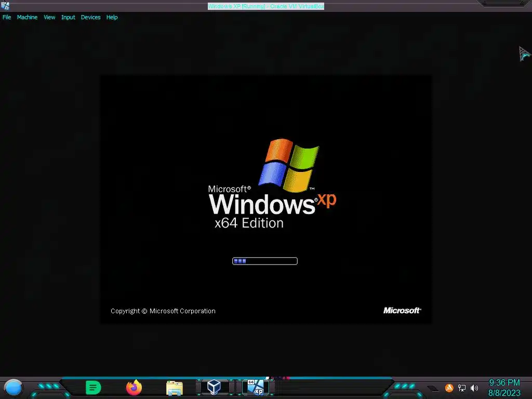Click the Windows XP flag logo
The width and height of the screenshot is (532, 399).
point(289,165)
